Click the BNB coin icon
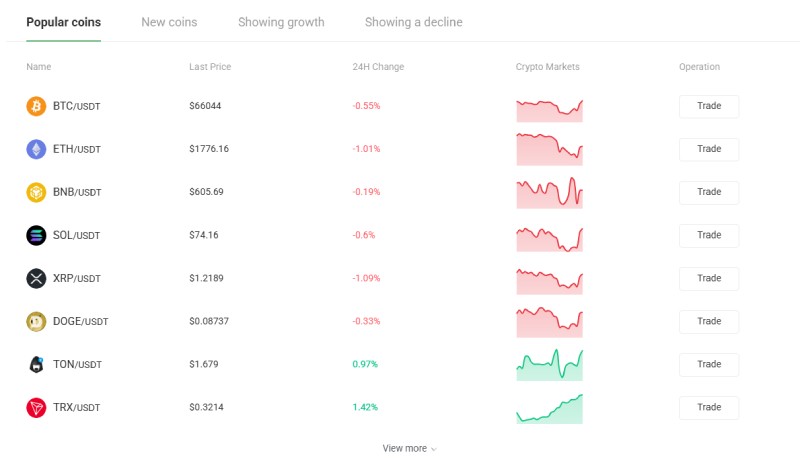Viewport: 800px width, 467px height. coord(36,192)
